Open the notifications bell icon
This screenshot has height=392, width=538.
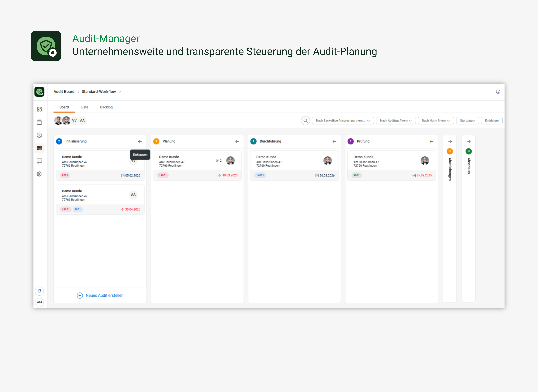[39, 291]
